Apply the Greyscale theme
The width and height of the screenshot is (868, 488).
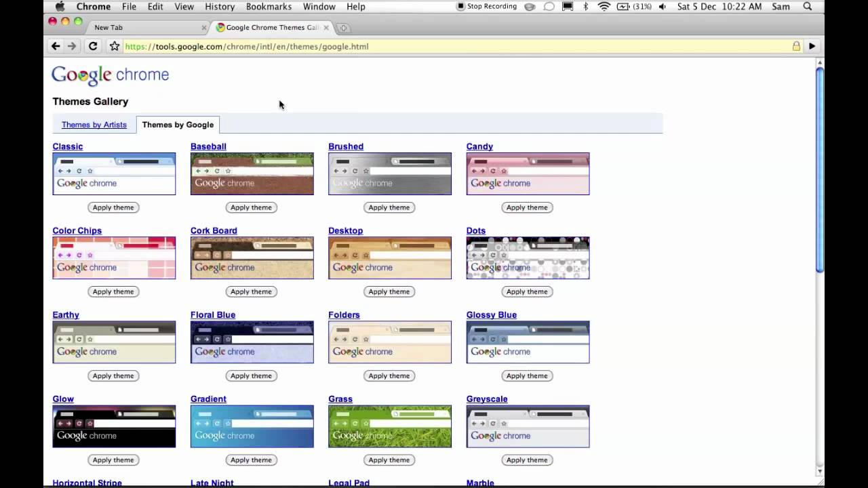pos(527,460)
